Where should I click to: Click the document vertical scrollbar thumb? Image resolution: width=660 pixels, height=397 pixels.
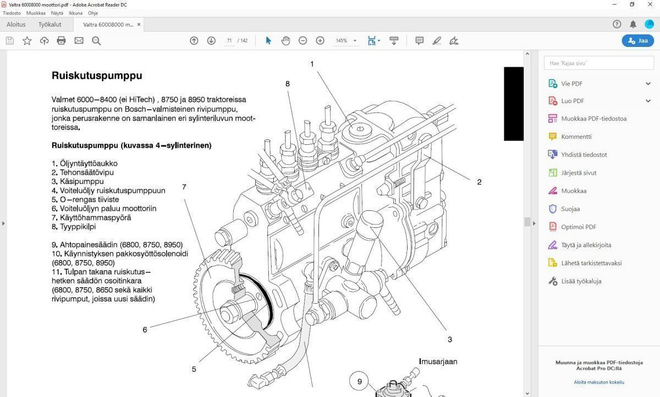(x=527, y=222)
